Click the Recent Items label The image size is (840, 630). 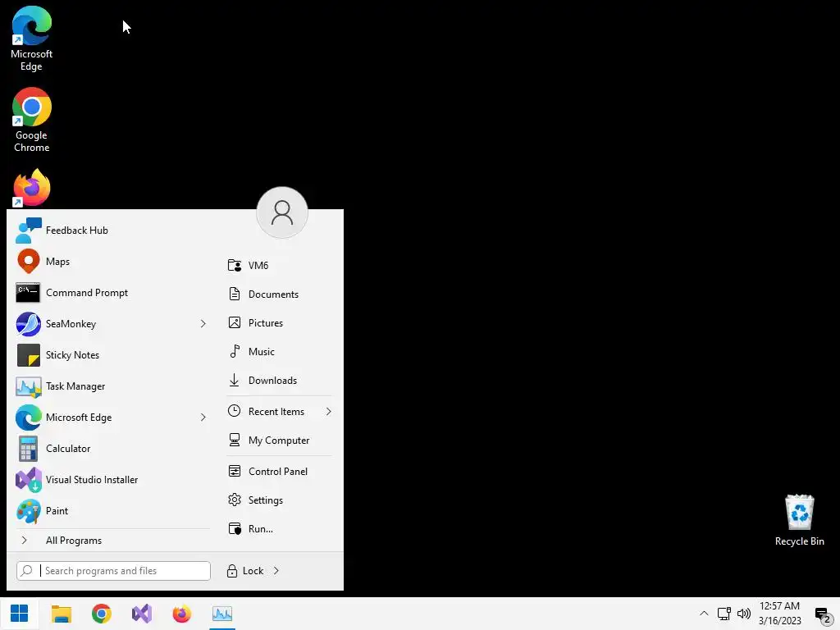(x=276, y=412)
